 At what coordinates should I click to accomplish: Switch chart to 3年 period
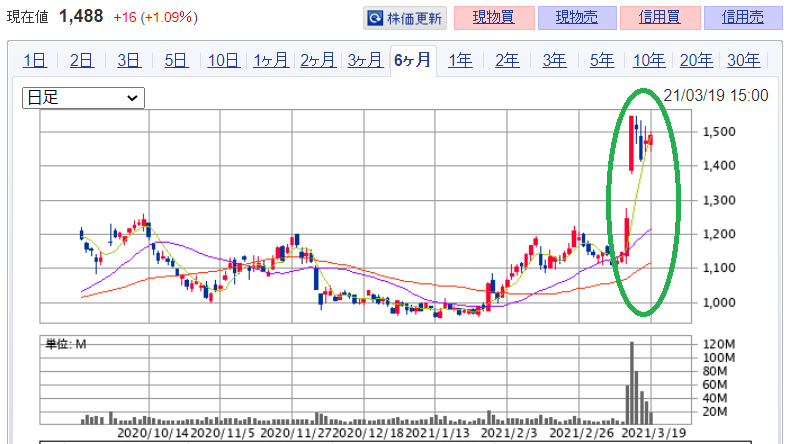554,60
